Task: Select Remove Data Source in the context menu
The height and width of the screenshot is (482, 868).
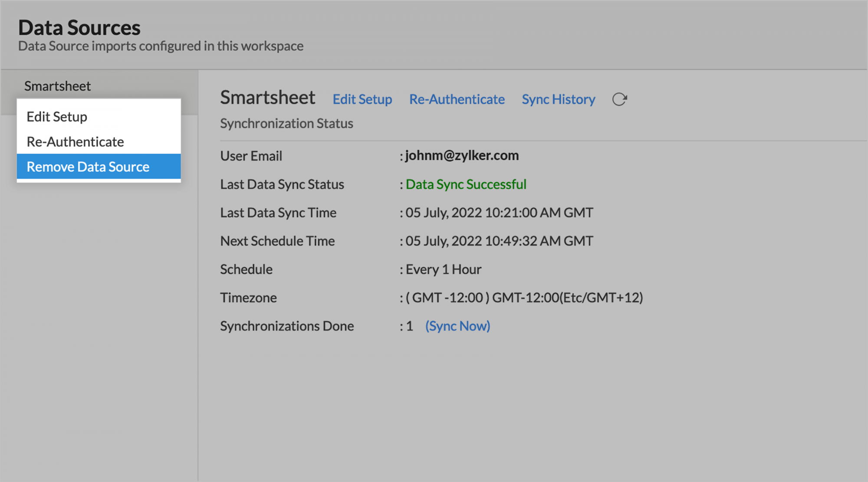Action: (99, 167)
